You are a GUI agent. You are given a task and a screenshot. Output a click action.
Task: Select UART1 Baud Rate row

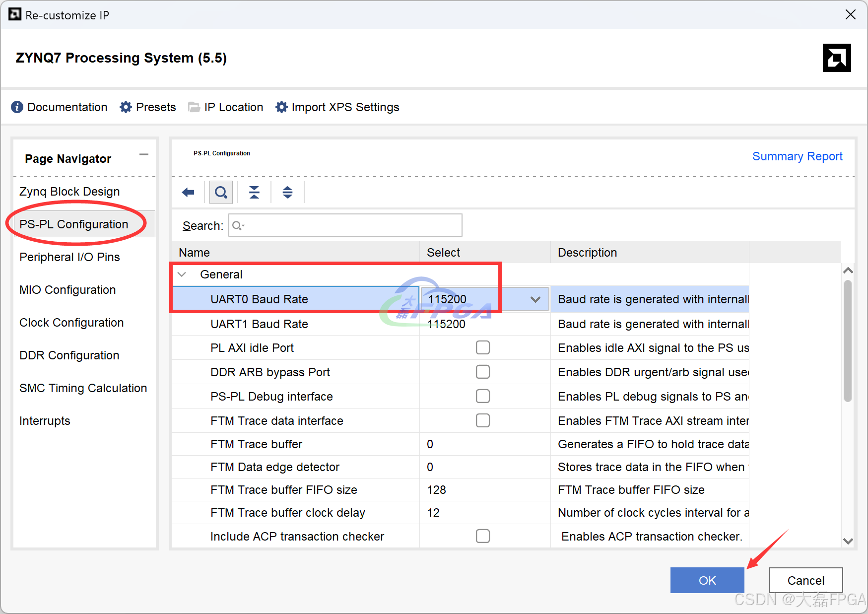[460, 324]
